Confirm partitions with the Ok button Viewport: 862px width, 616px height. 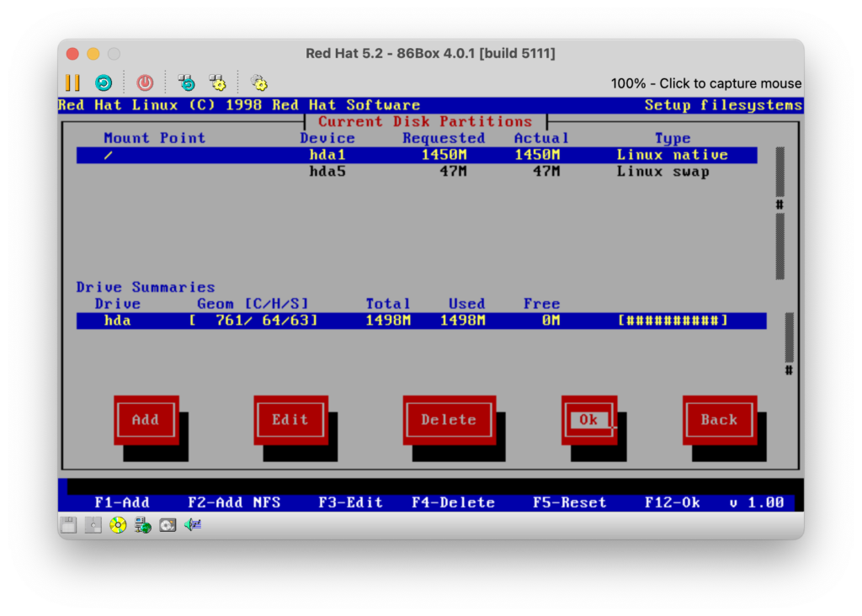[588, 421]
